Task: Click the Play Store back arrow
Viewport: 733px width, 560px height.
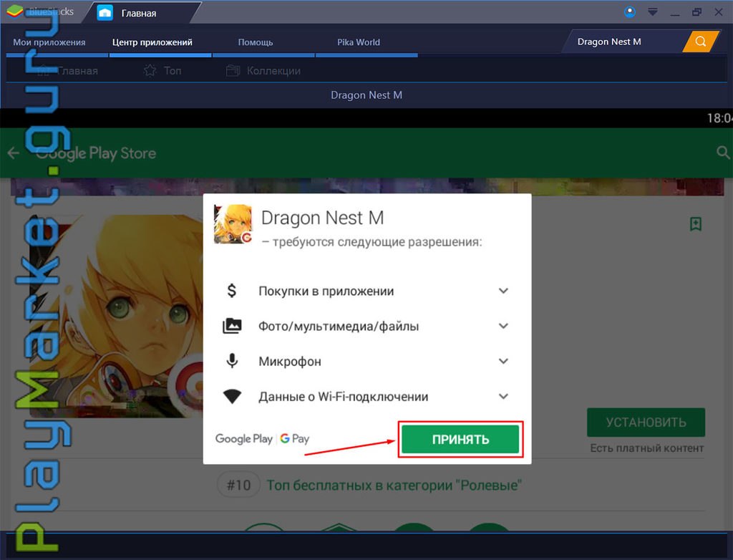Action: tap(13, 153)
